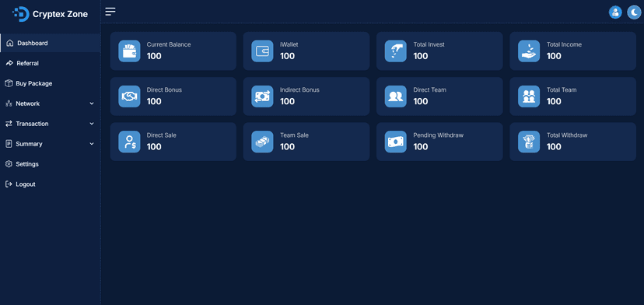Open the Dashboard menu item

[50, 43]
